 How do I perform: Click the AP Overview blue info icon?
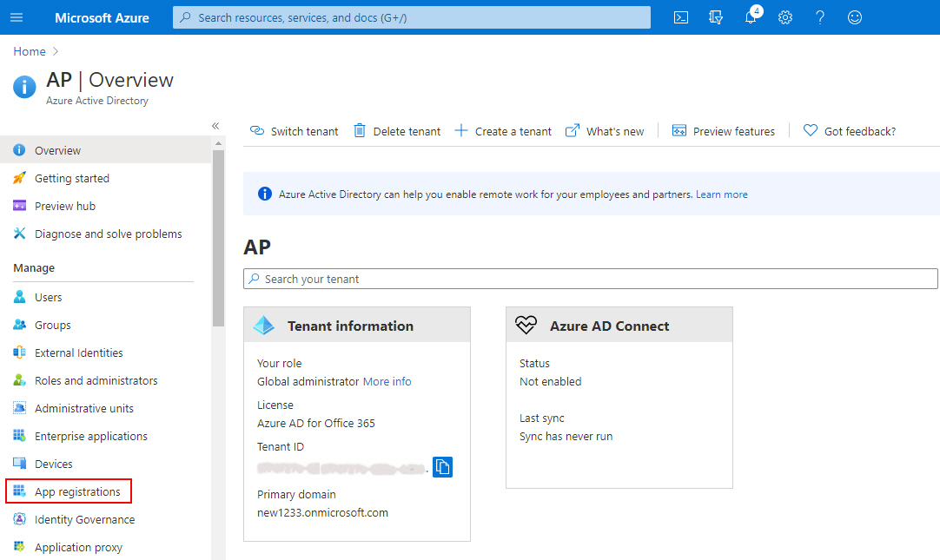point(24,87)
